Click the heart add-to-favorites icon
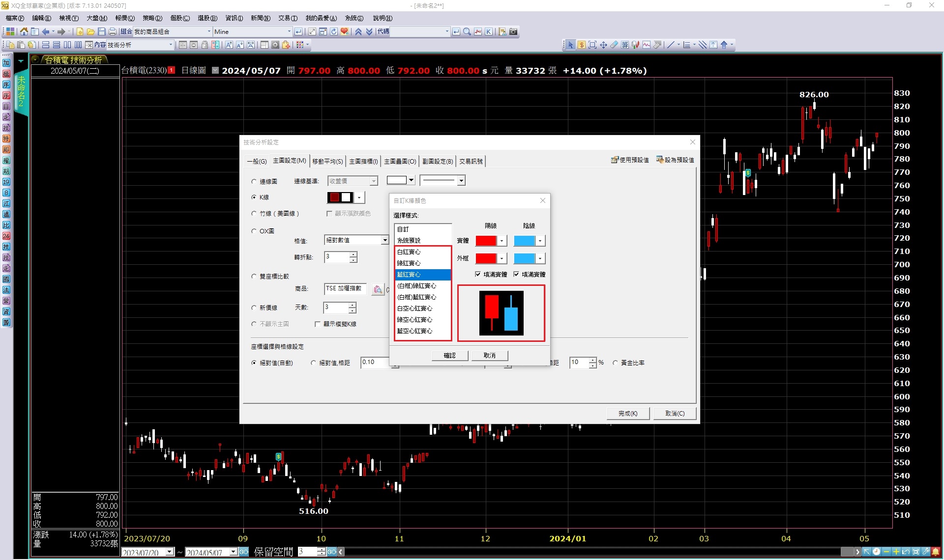The image size is (944, 560). coord(345,31)
